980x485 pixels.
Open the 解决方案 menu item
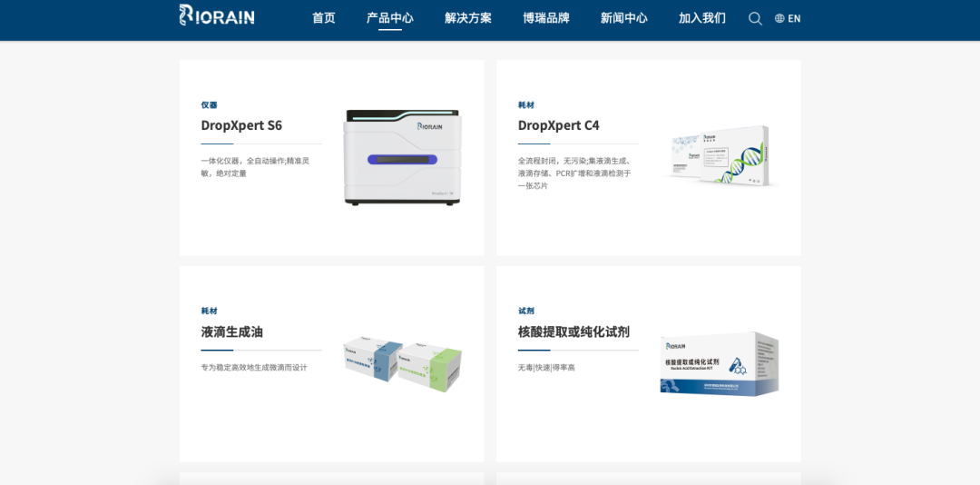pos(468,18)
